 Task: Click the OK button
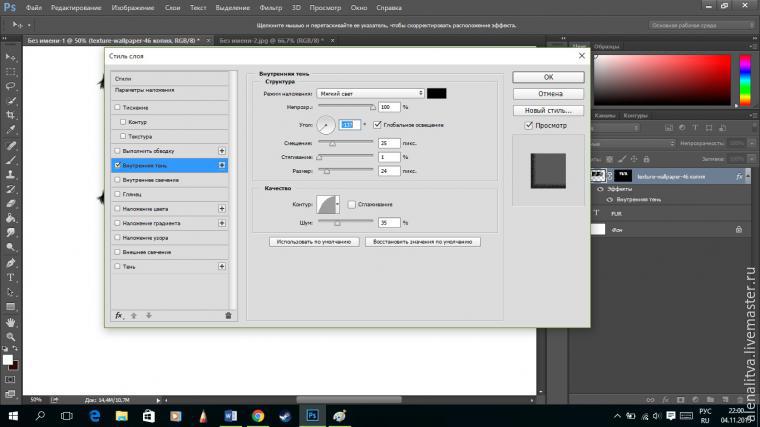(x=548, y=76)
